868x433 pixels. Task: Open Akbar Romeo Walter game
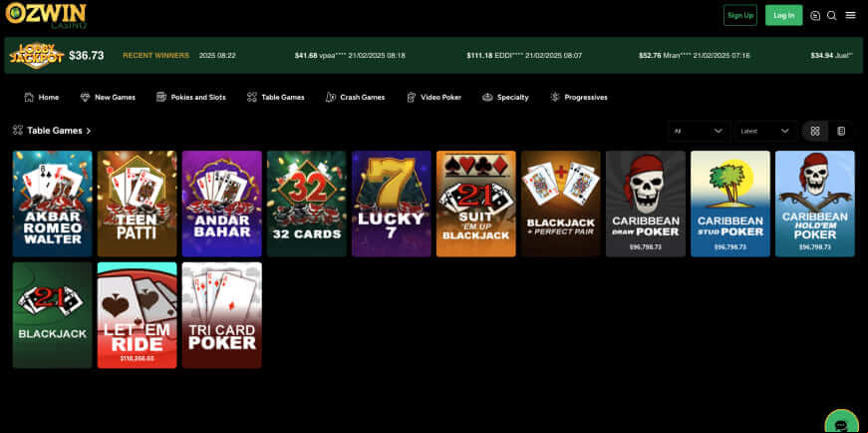coord(53,204)
